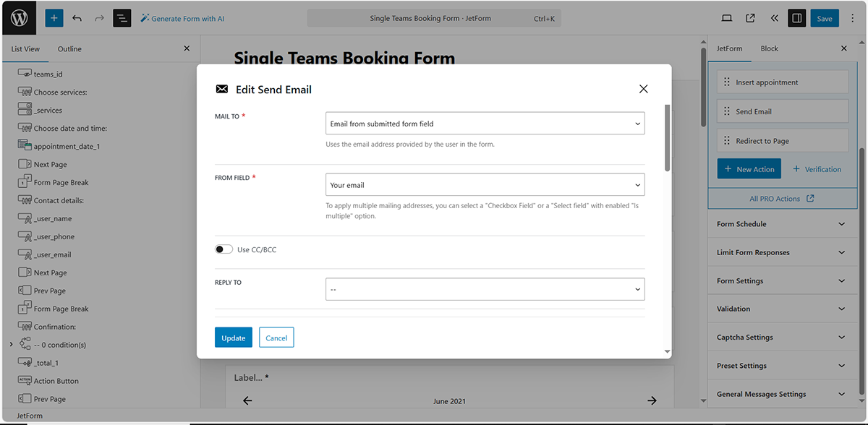Close the Edit Send Email dialog

(x=644, y=89)
